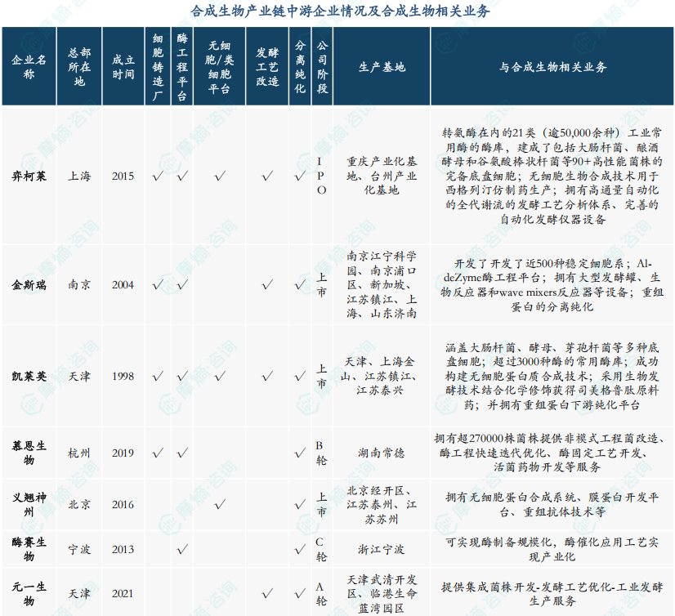Select company name 慕恩生物
Viewport: 675px width, 616px height.
[29, 453]
